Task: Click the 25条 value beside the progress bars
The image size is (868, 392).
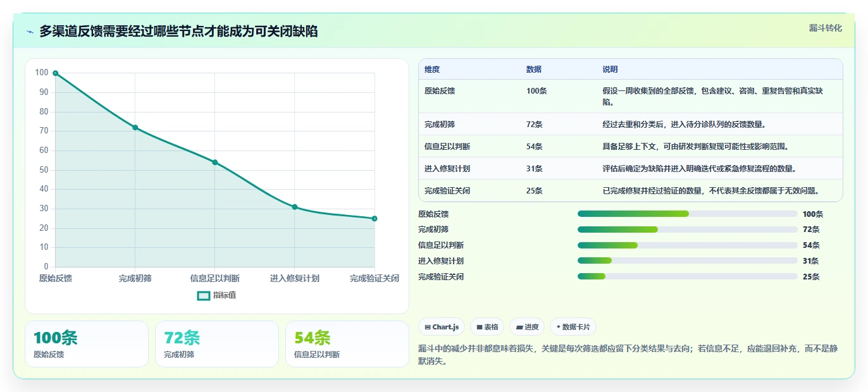Action: [811, 277]
